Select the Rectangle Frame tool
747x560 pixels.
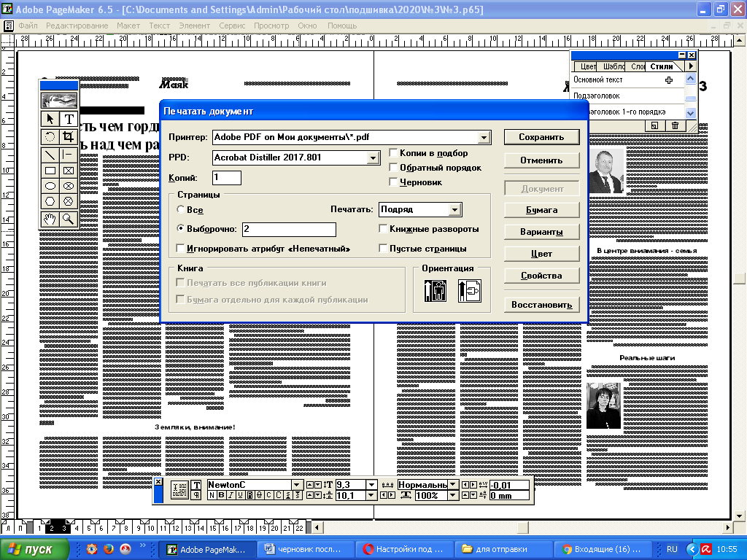pyautogui.click(x=69, y=171)
